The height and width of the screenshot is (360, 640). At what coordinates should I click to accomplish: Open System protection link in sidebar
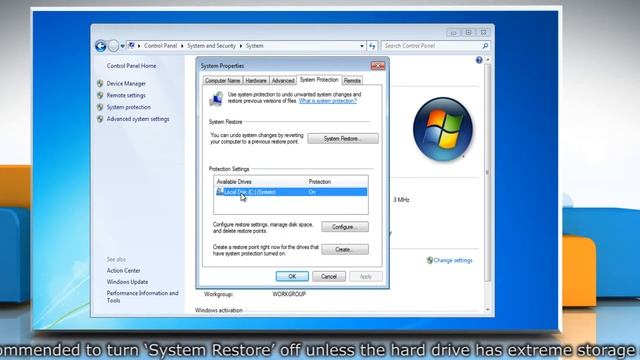point(129,107)
